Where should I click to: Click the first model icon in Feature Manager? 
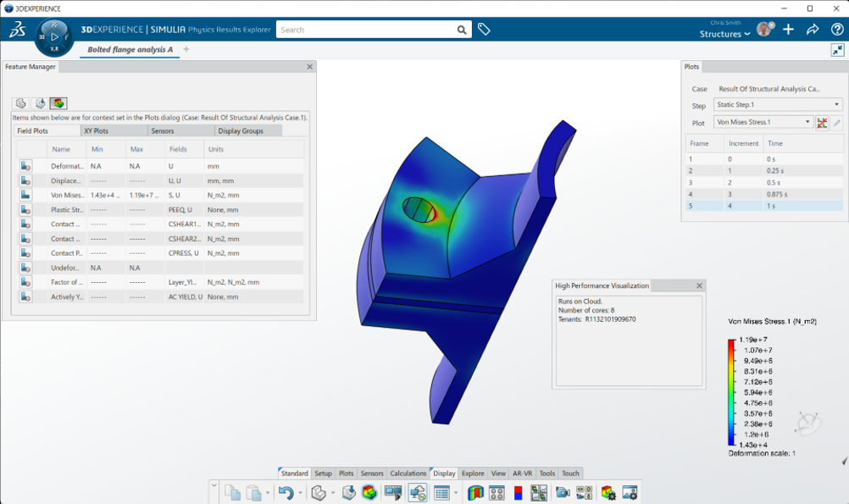click(21, 103)
